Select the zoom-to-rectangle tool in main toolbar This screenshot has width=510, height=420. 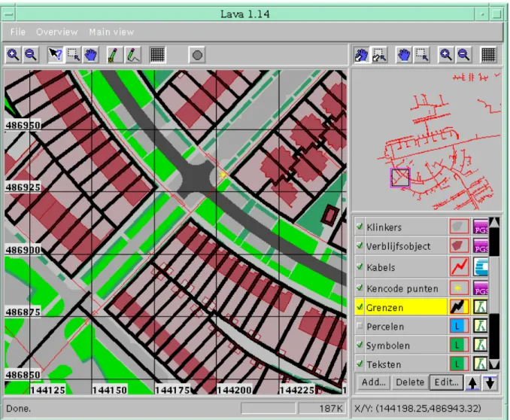tap(73, 55)
